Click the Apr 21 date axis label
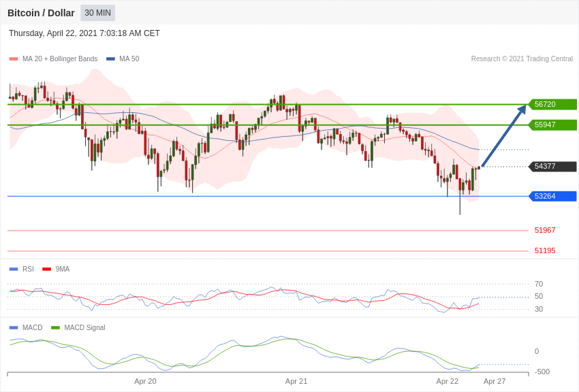579x392 pixels. (296, 381)
